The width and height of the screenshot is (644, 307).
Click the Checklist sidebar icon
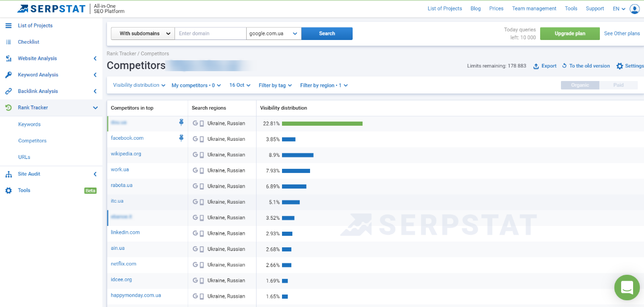[x=8, y=42]
